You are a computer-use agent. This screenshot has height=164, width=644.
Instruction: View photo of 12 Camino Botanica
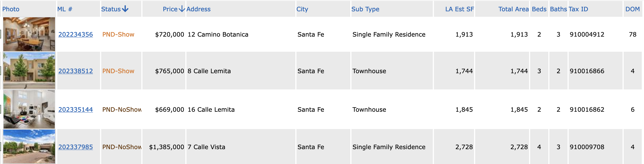[x=29, y=34]
